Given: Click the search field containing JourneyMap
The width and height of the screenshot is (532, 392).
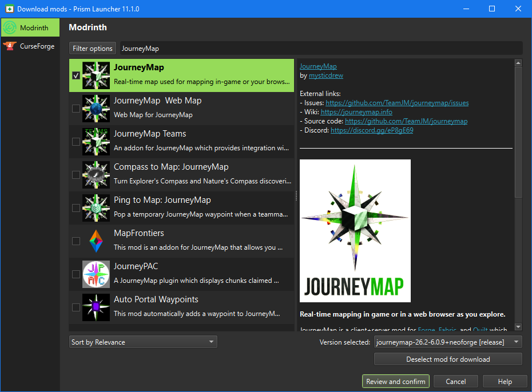Looking at the screenshot, I should tap(320, 48).
